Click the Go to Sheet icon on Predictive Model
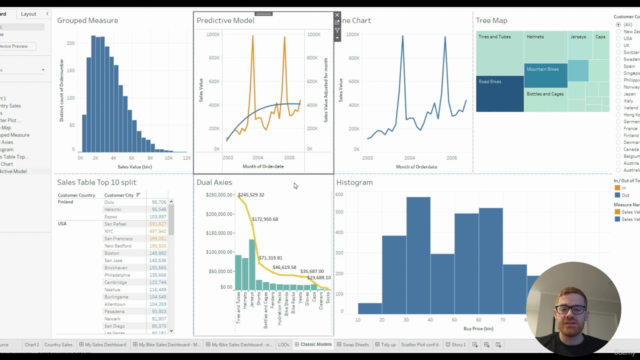This screenshot has height=360, width=640. pos(337,23)
